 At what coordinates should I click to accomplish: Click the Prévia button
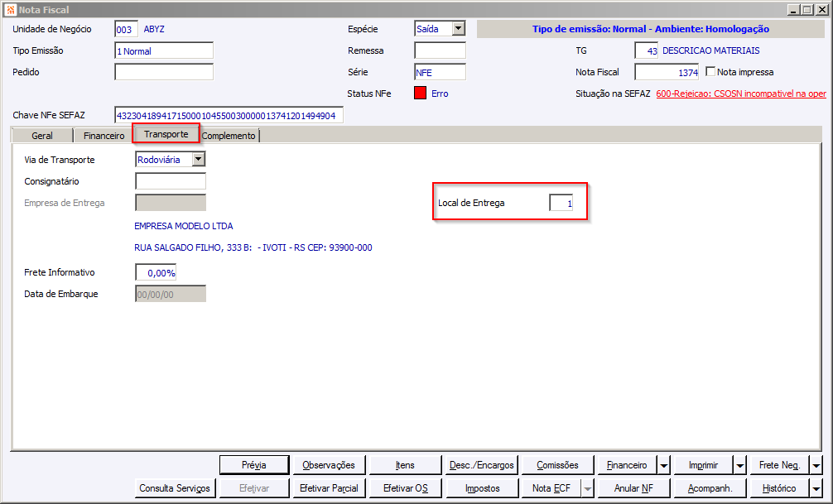click(x=254, y=465)
